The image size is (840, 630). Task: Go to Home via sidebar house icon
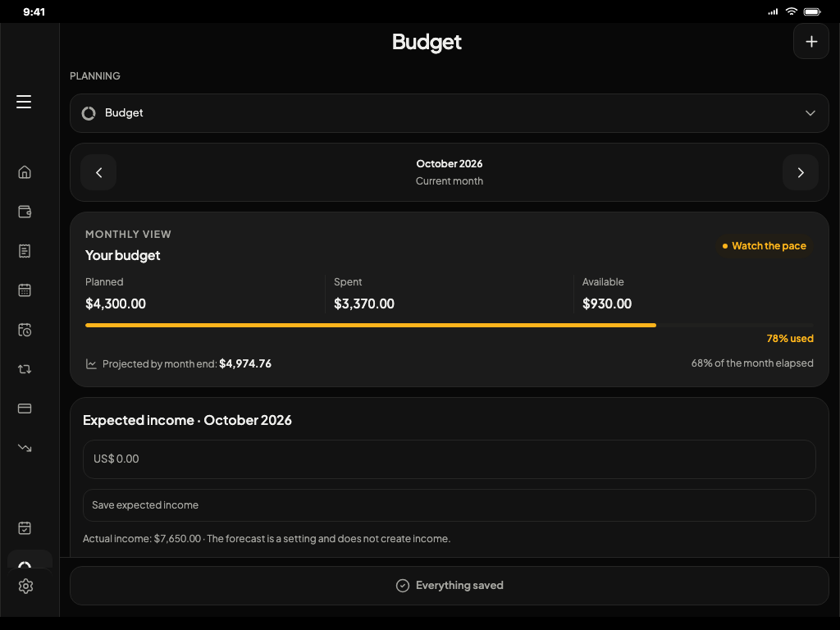pyautogui.click(x=25, y=172)
